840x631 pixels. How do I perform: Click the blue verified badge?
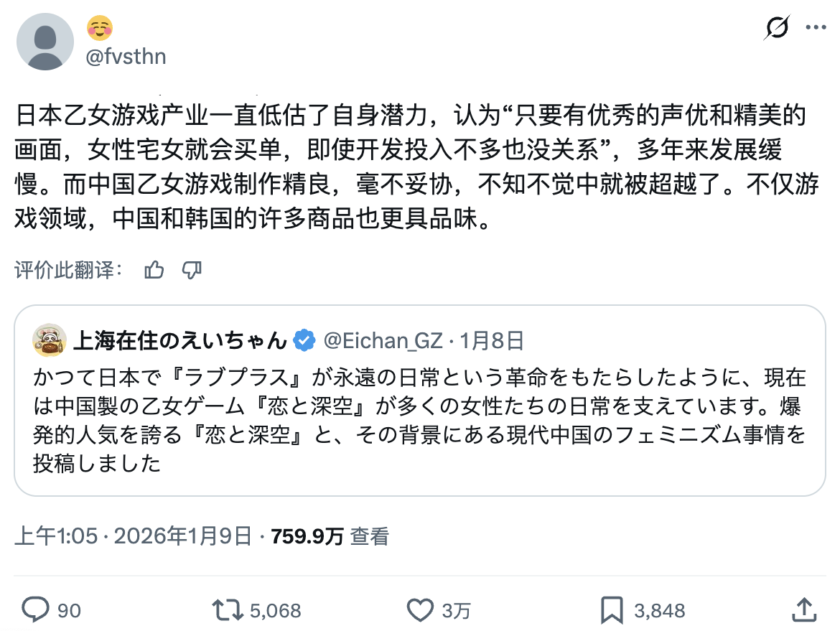(305, 340)
